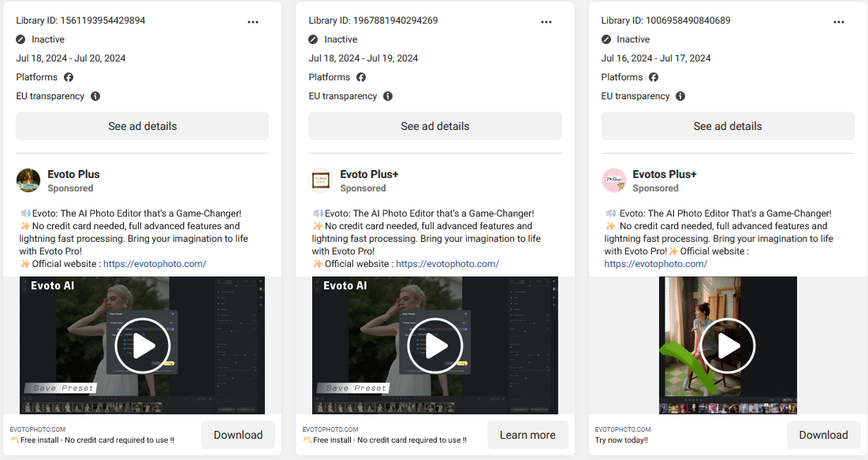The height and width of the screenshot is (460, 868).
Task: Open three-dot menu for Library ID 1006958490840689
Action: click(838, 22)
